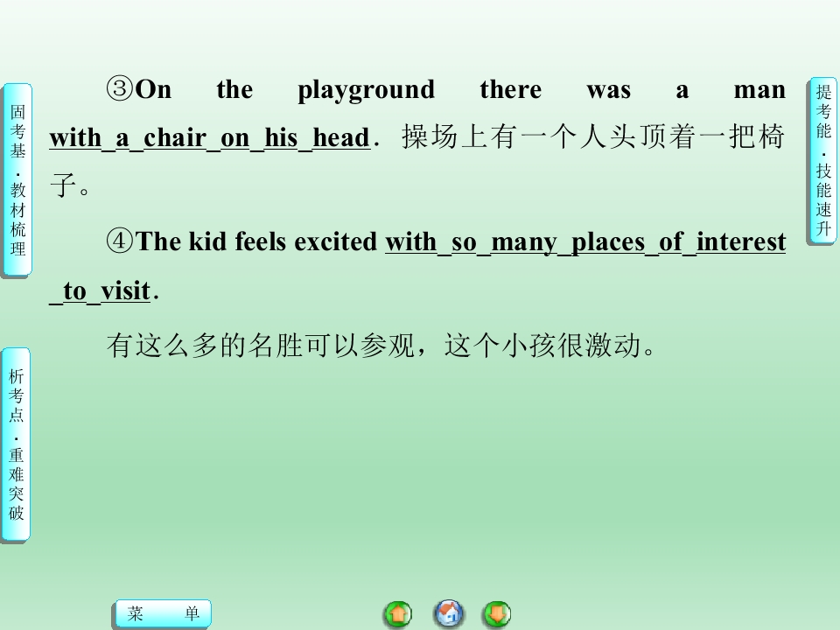840x630 pixels.
Task: Click the Chinese sentence 有这么多的名胜可以参观
Action: [260, 345]
